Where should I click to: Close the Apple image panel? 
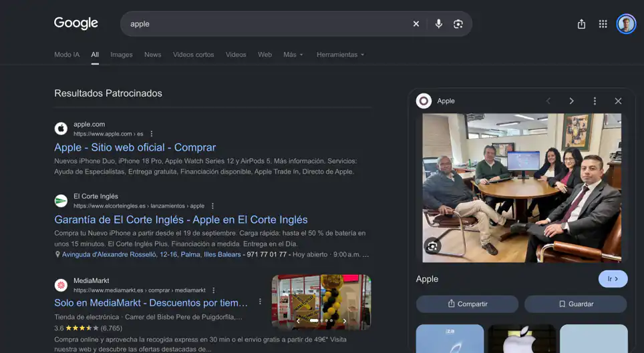coord(618,101)
